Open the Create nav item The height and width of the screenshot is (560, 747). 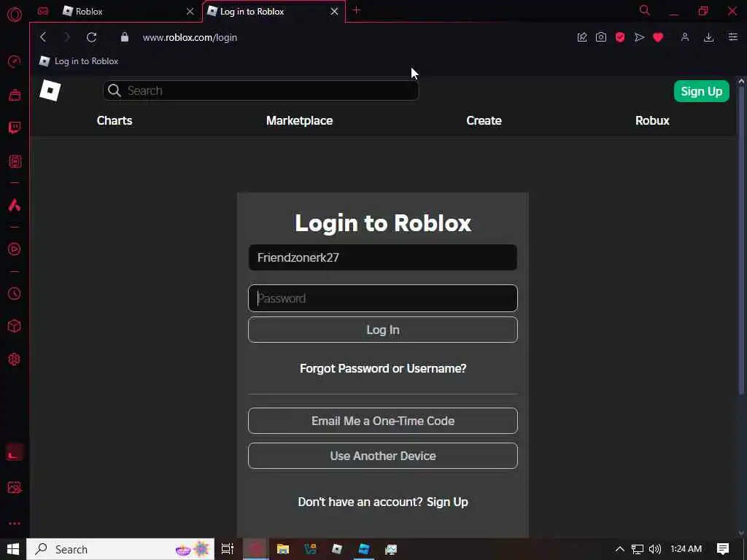click(484, 120)
